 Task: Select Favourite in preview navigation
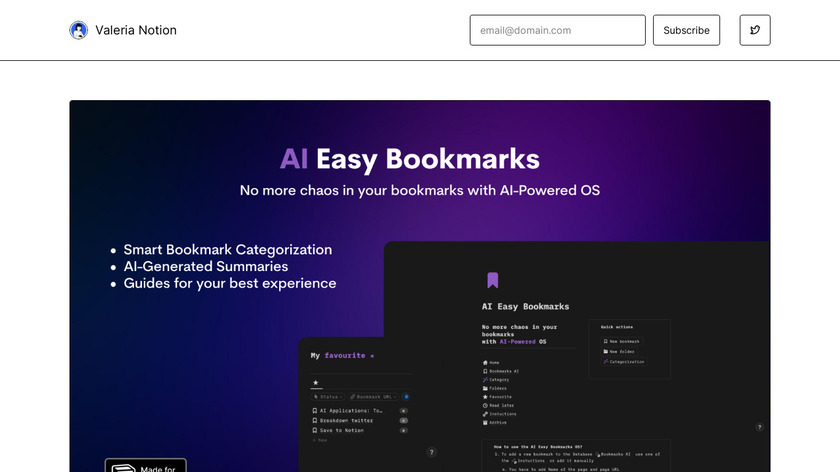(497, 397)
